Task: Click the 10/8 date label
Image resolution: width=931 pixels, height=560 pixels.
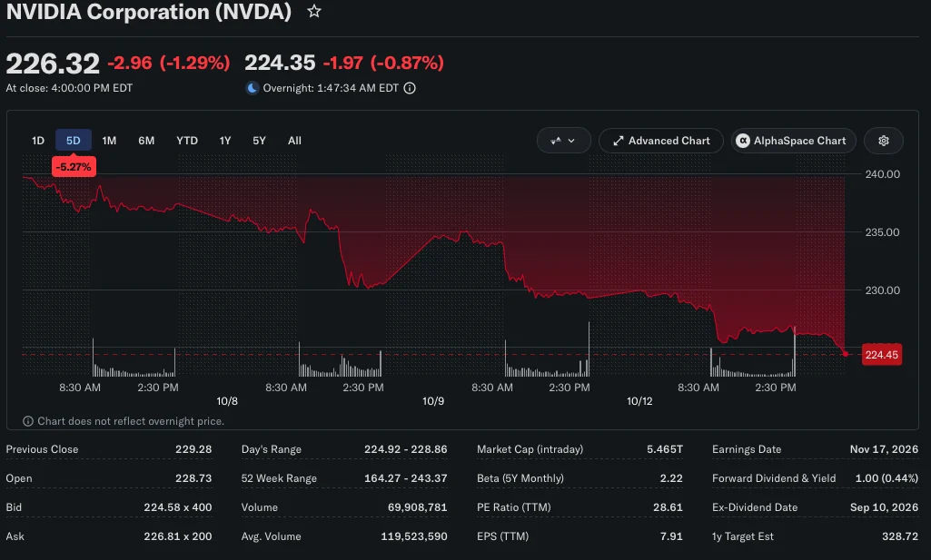Action: click(227, 401)
